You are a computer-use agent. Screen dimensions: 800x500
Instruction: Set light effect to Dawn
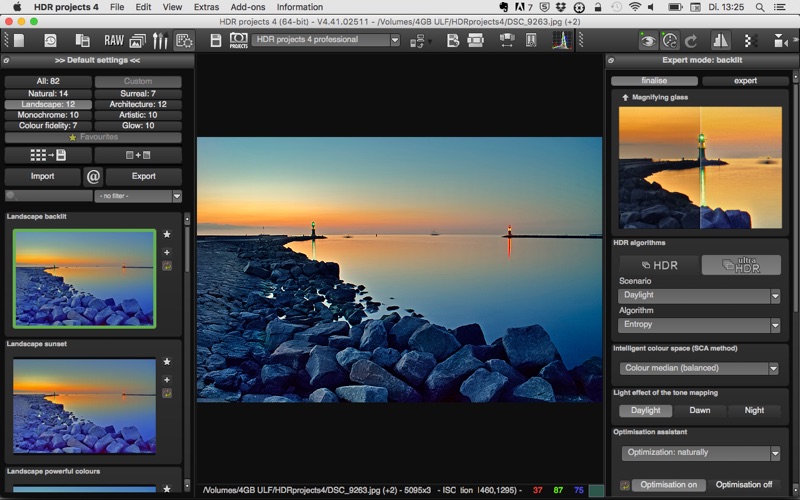click(699, 410)
